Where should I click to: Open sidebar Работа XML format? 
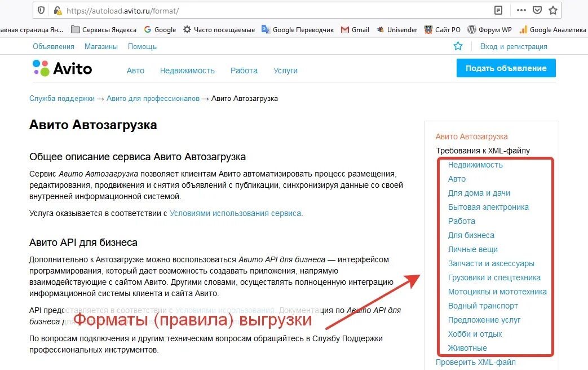point(462,221)
